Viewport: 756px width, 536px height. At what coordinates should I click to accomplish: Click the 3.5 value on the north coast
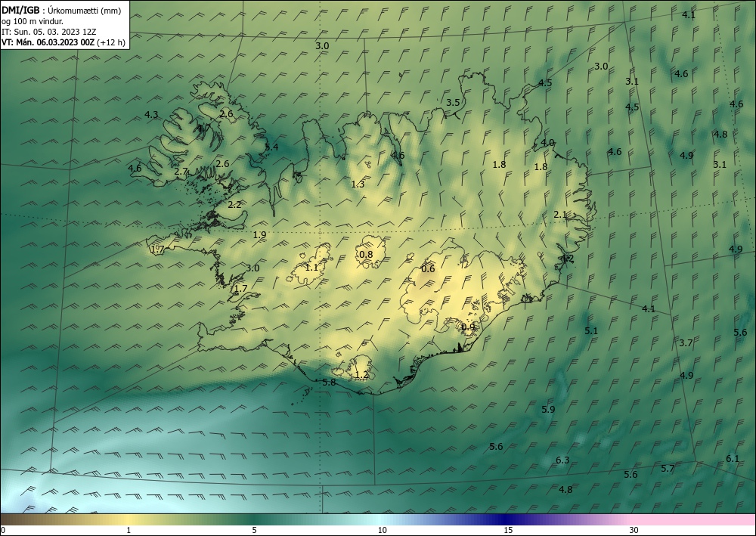(453, 103)
